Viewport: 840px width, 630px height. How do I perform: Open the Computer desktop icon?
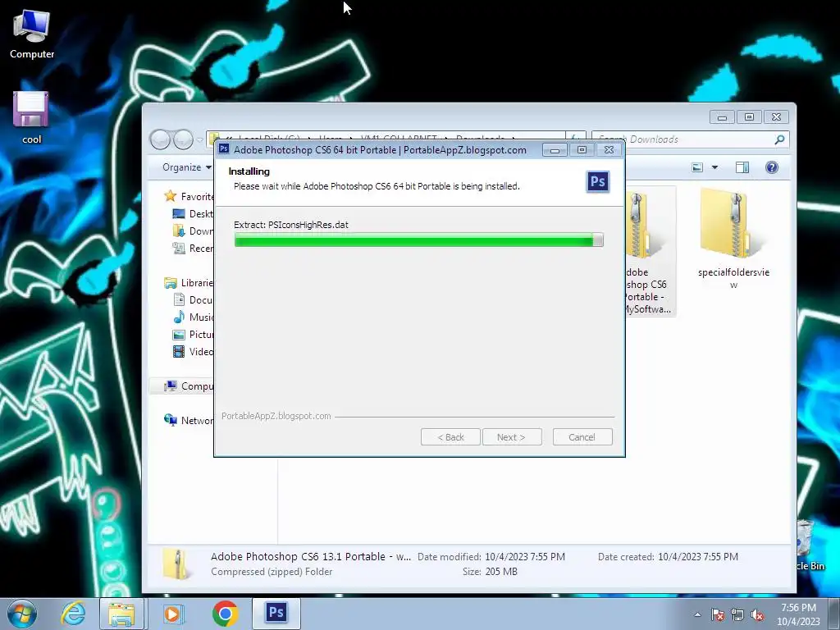click(x=32, y=34)
